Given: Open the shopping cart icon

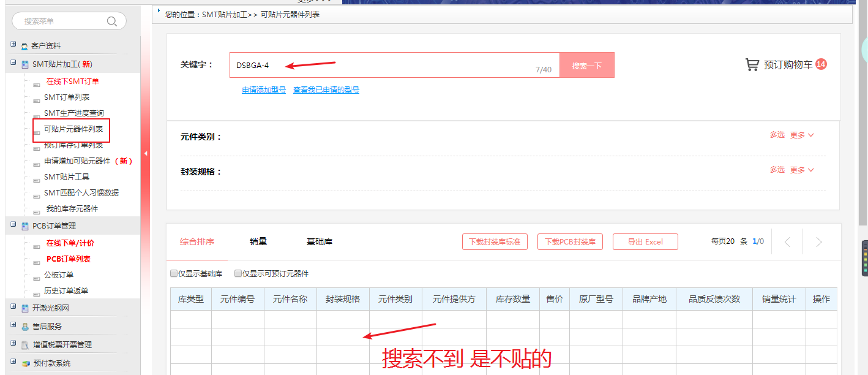Looking at the screenshot, I should pos(752,64).
